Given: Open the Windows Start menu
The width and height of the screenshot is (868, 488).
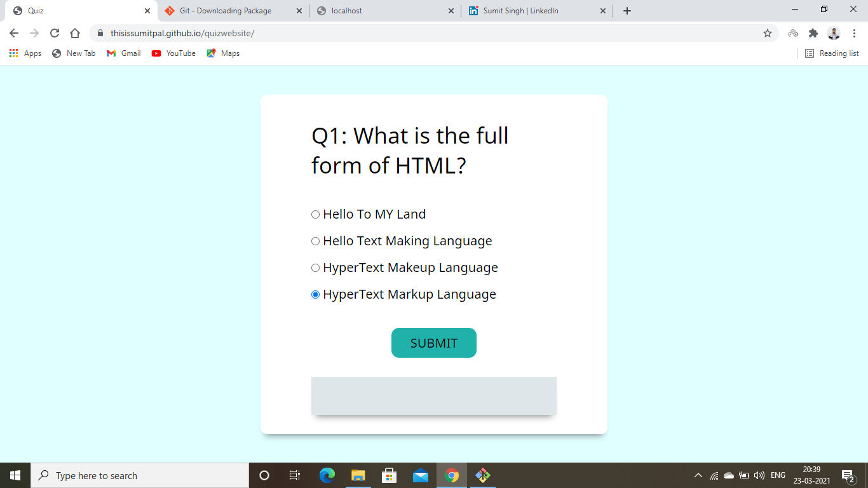Looking at the screenshot, I should (15, 475).
